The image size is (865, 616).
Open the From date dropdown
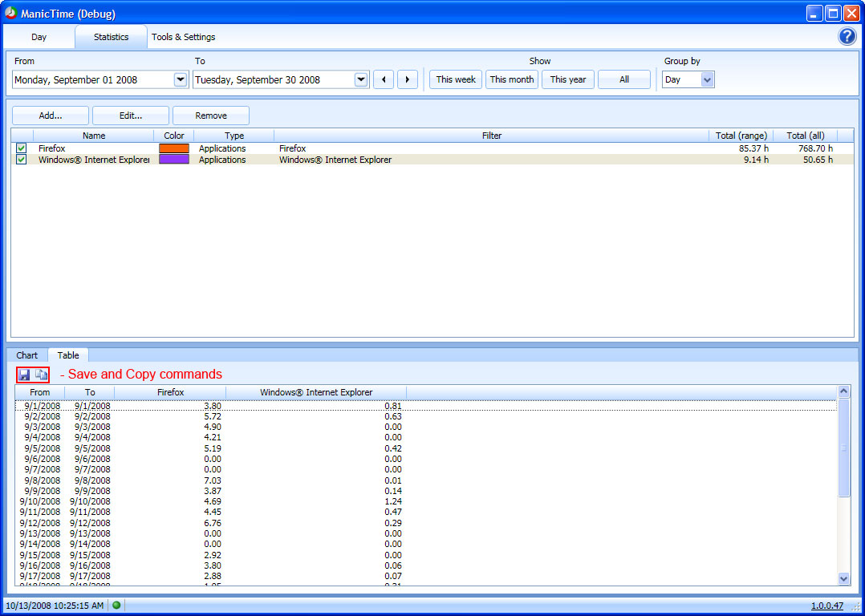pos(181,79)
